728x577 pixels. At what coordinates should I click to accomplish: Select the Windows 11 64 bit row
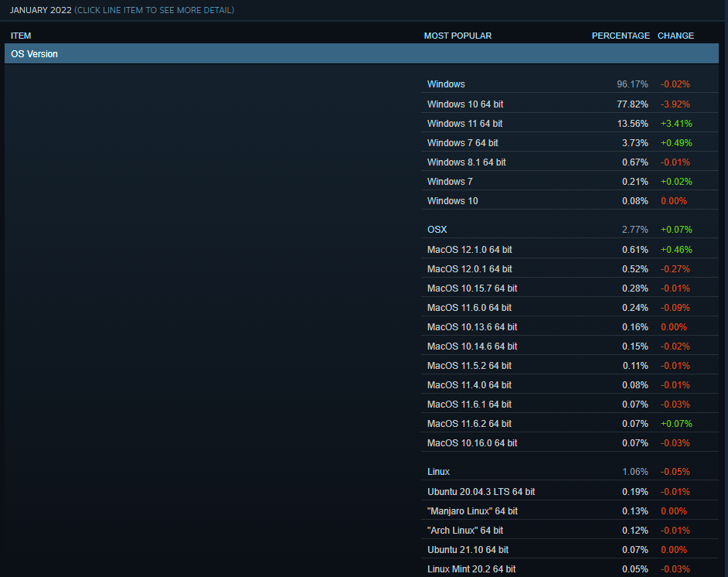tap(570, 124)
